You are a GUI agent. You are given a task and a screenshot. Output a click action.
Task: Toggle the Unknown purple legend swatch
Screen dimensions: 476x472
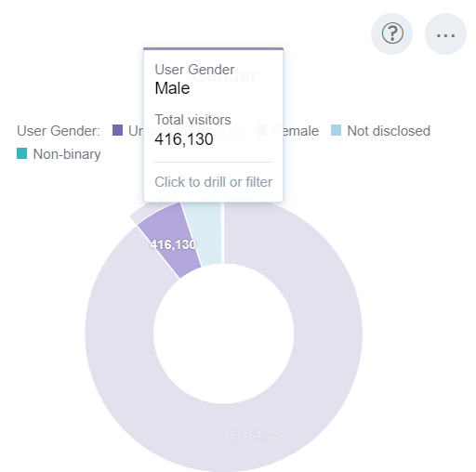tap(117, 130)
